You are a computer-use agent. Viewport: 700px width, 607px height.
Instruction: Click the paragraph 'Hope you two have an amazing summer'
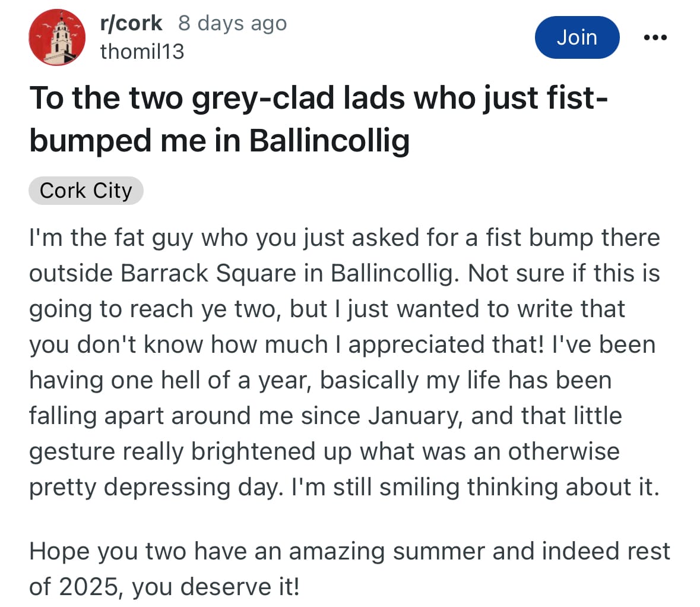click(x=350, y=568)
